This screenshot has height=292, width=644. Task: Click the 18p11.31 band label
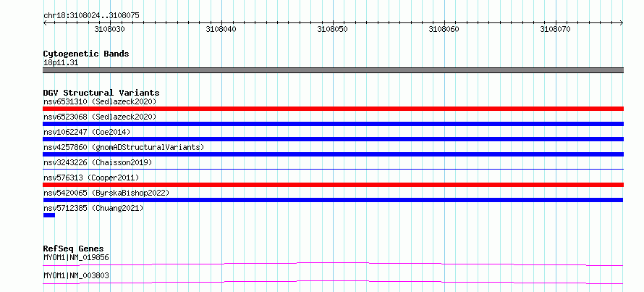pyautogui.click(x=61, y=63)
